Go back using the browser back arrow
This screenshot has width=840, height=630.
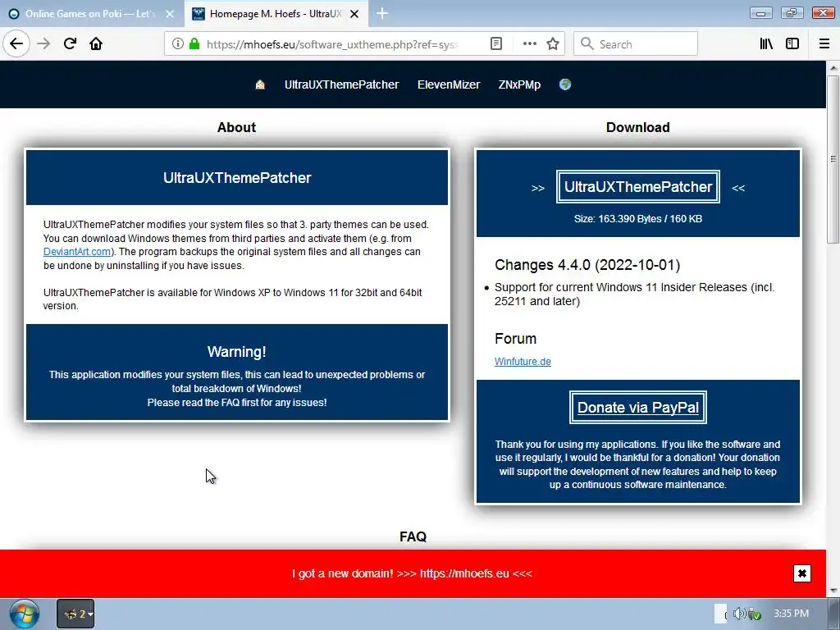(16, 43)
